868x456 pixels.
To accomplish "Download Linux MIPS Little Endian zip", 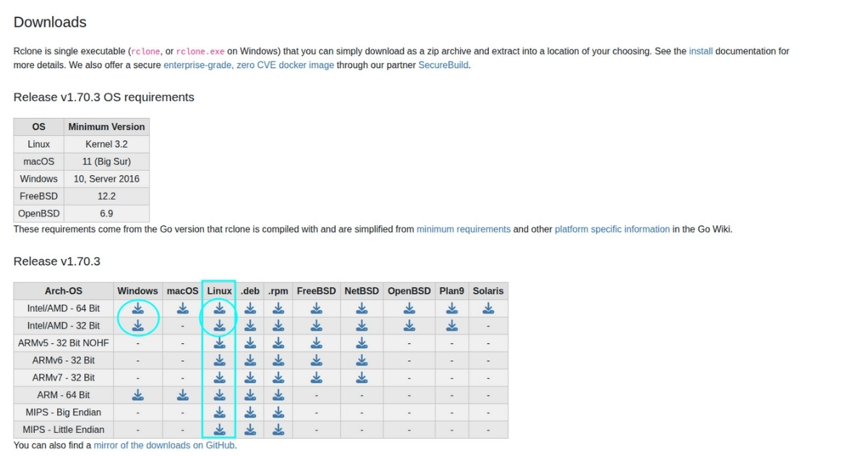I will [x=219, y=429].
